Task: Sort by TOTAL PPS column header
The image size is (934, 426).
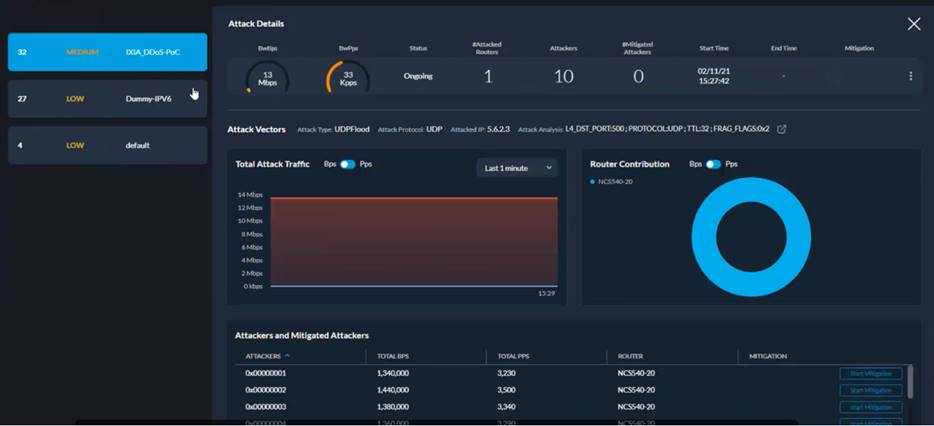Action: tap(513, 356)
